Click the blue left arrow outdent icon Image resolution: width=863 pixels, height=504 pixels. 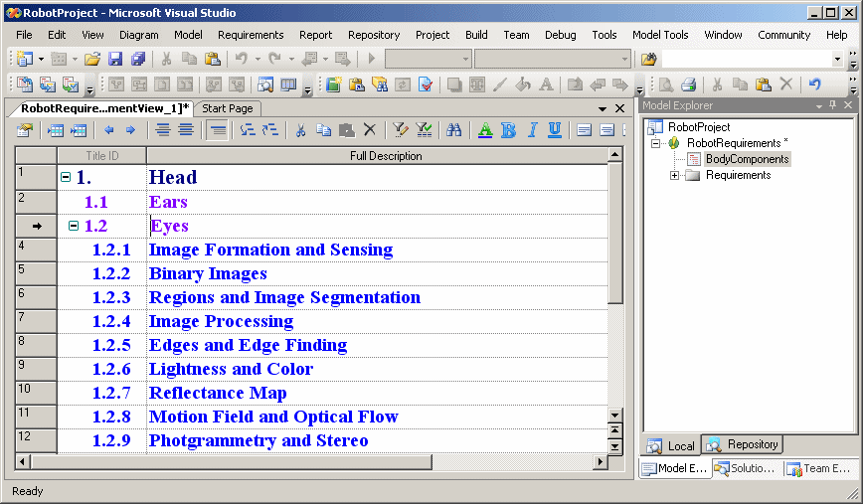pyautogui.click(x=109, y=130)
